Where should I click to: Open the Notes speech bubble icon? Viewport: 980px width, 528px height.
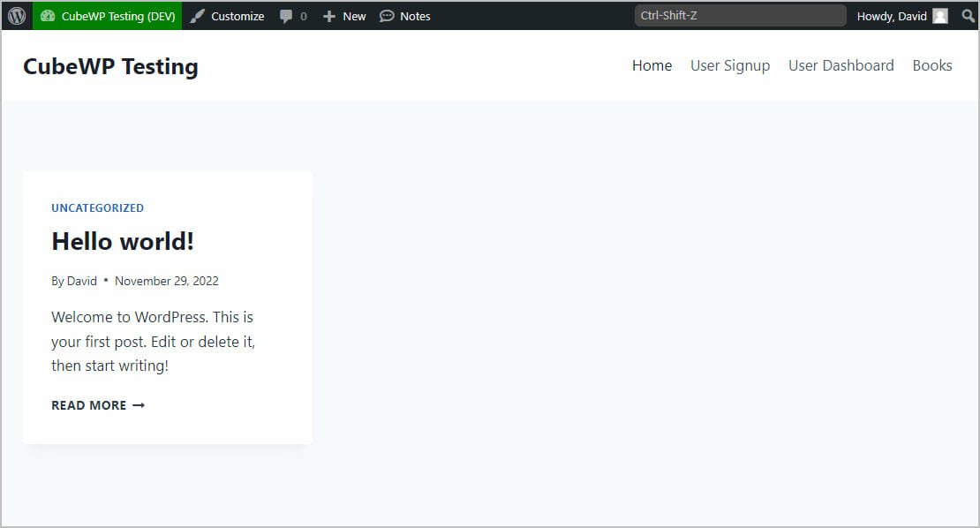coord(386,15)
